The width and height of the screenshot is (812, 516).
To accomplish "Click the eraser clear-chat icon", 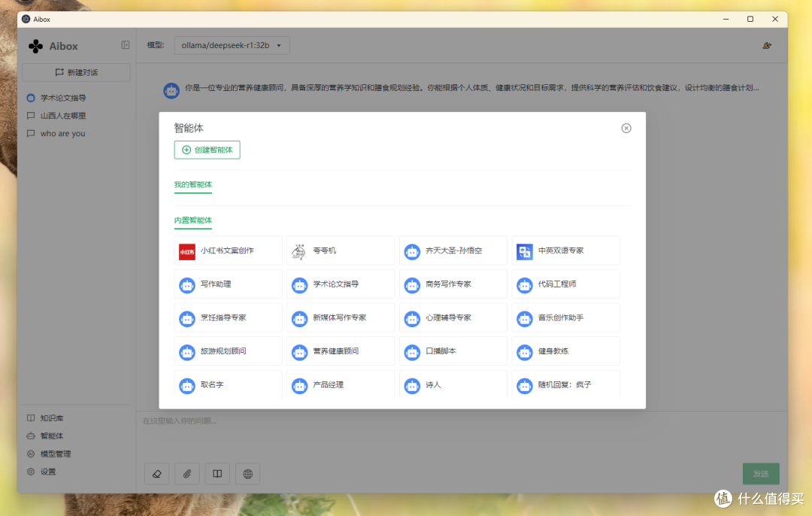I will (x=157, y=474).
